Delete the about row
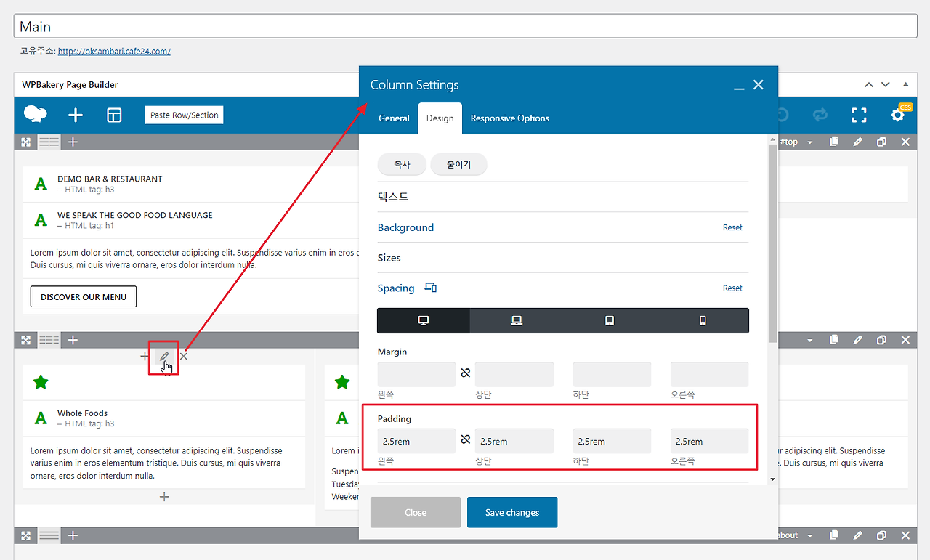The image size is (930, 560). tap(905, 535)
